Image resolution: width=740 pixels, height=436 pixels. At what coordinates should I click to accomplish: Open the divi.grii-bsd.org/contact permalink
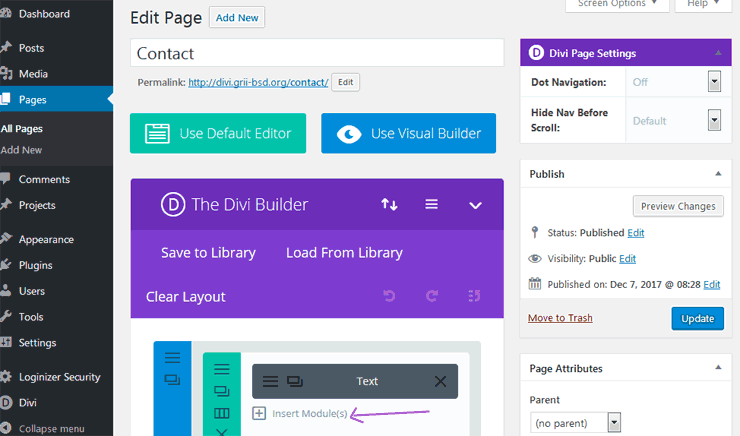[x=258, y=82]
